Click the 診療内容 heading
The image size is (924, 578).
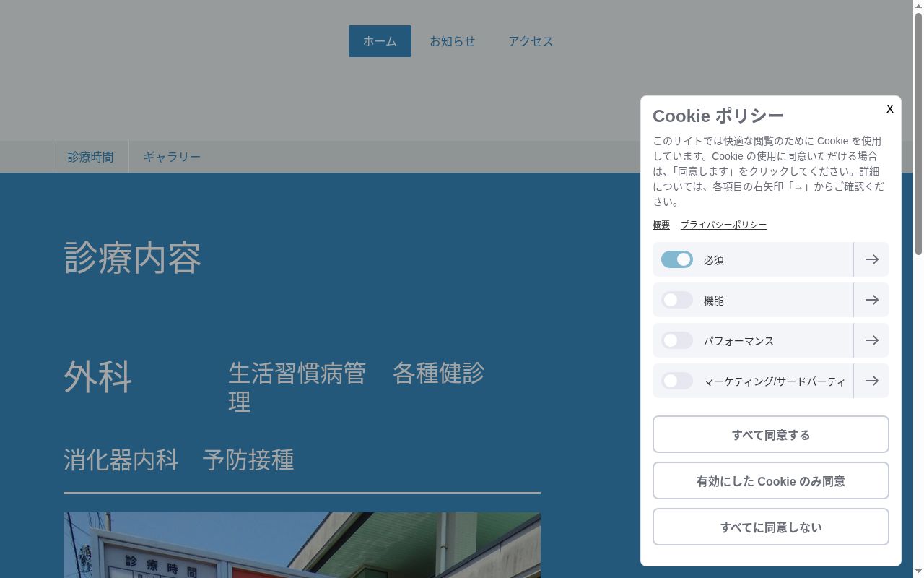(133, 258)
